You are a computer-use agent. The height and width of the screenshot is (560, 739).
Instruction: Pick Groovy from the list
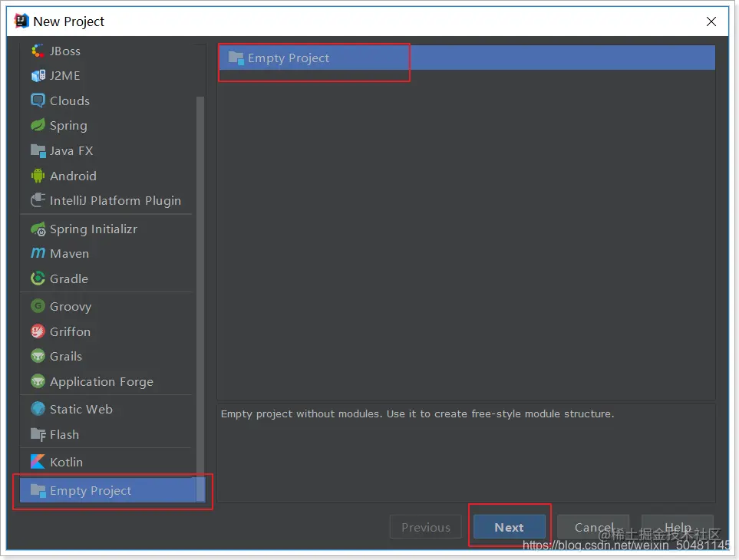[107, 306]
